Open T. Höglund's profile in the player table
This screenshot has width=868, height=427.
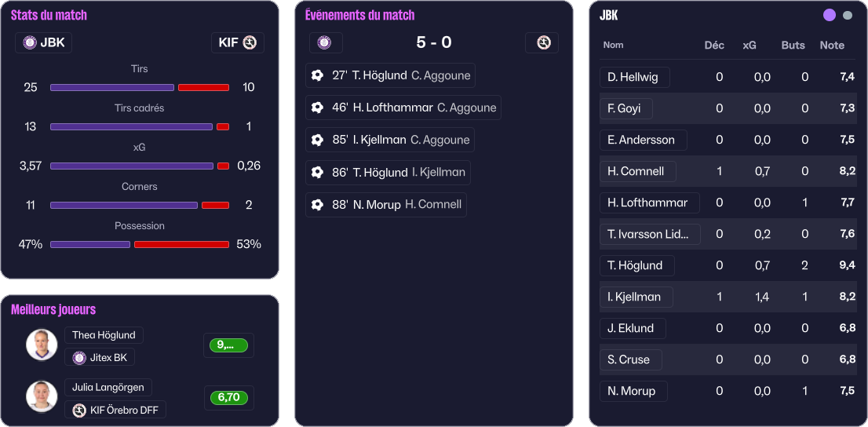[x=635, y=265]
